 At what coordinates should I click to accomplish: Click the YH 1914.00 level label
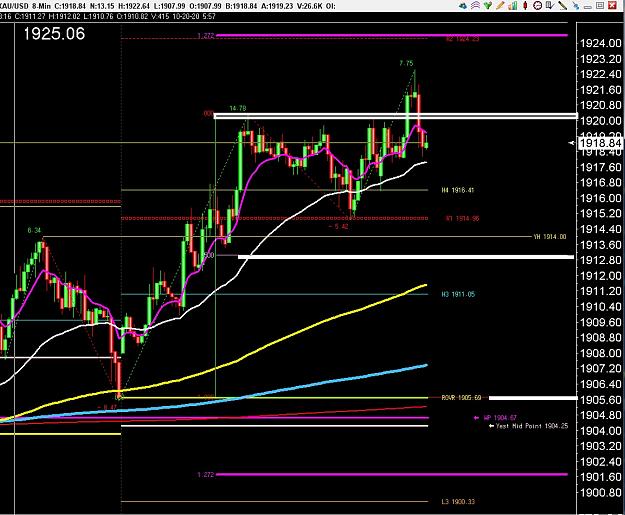(x=550, y=237)
